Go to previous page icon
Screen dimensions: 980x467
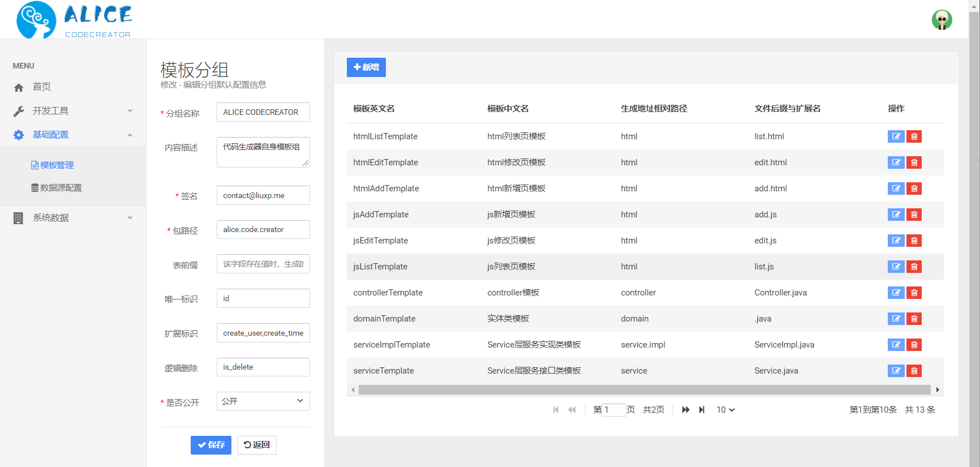[572, 410]
